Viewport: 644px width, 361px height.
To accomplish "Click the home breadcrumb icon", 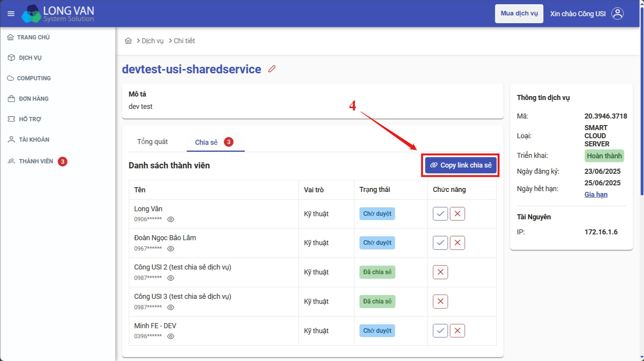I will [128, 41].
